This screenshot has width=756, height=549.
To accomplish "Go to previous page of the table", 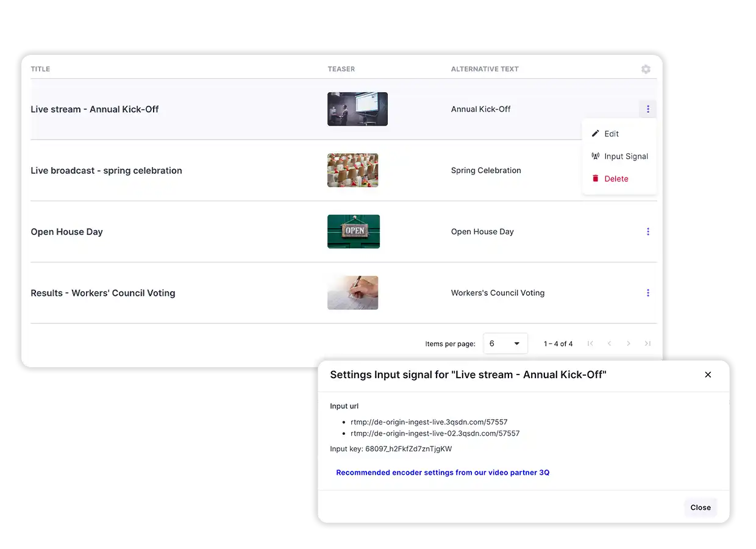I will [x=609, y=343].
